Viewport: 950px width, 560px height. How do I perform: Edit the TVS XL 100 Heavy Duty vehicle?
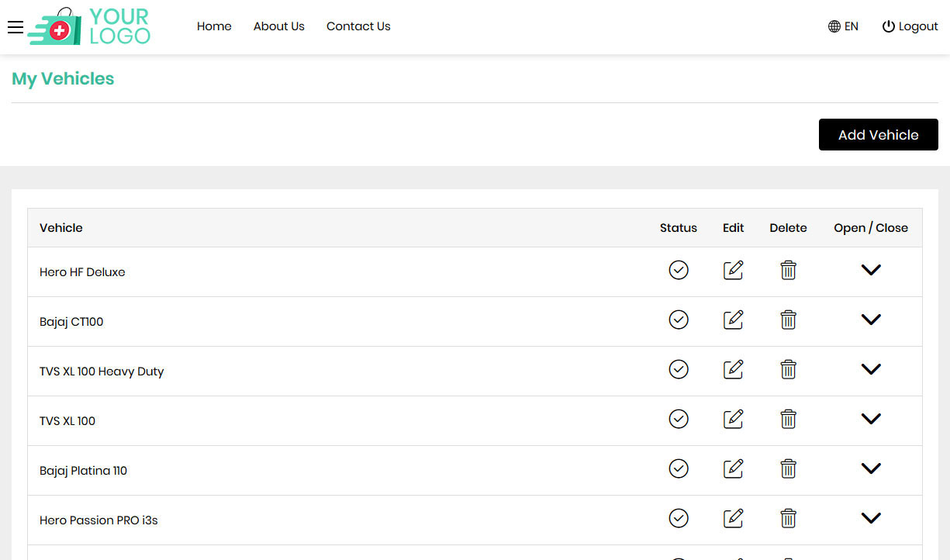733,369
